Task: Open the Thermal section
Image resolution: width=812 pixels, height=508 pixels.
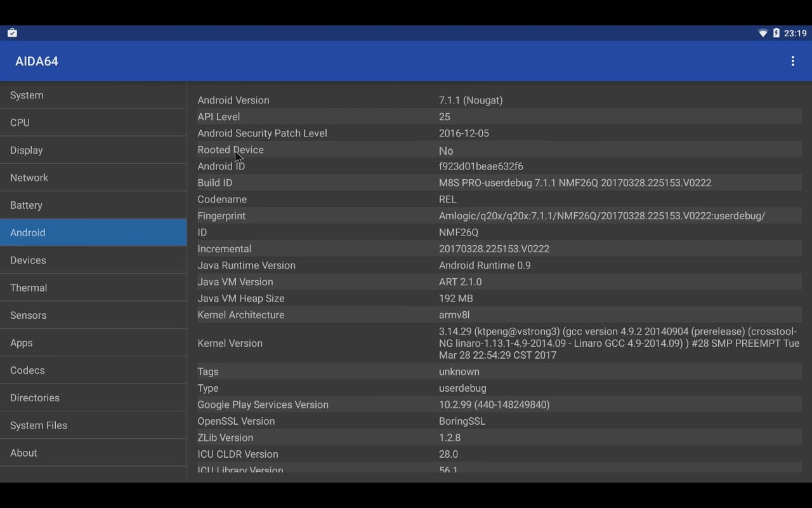Action: coord(93,288)
